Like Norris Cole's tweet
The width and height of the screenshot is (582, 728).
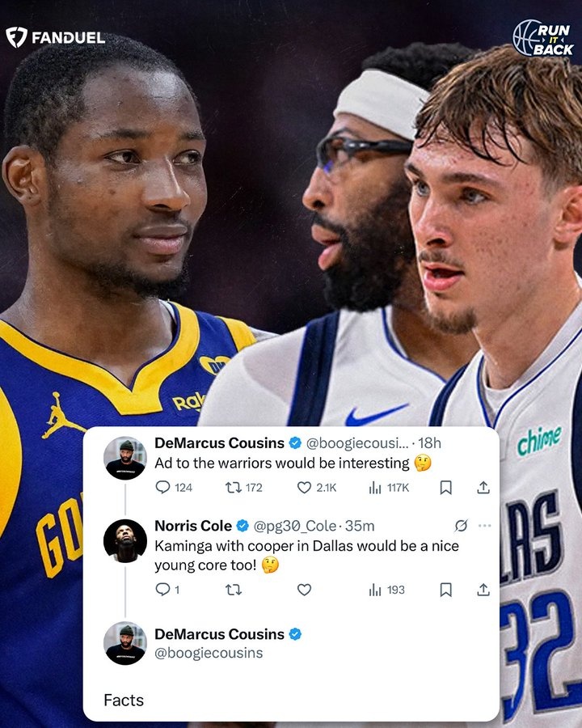pyautogui.click(x=304, y=590)
